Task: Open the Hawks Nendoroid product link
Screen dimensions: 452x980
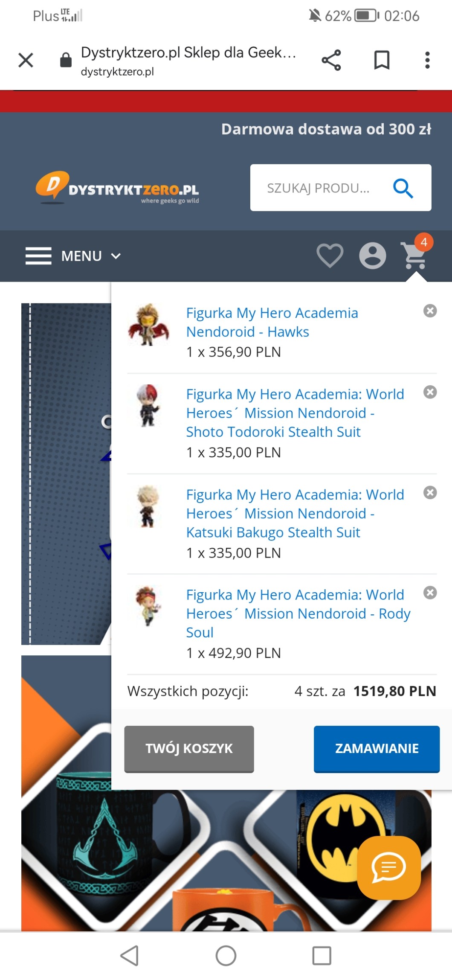Action: 272,322
